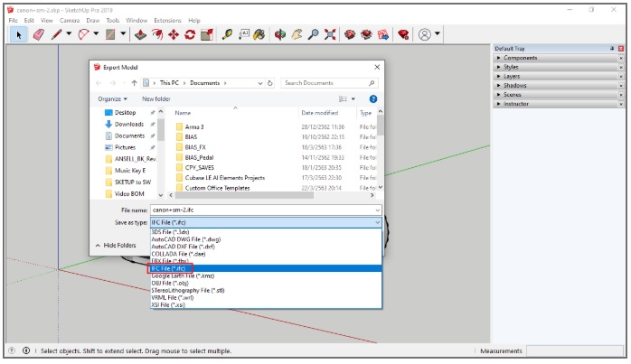Open the File menu

[14, 21]
